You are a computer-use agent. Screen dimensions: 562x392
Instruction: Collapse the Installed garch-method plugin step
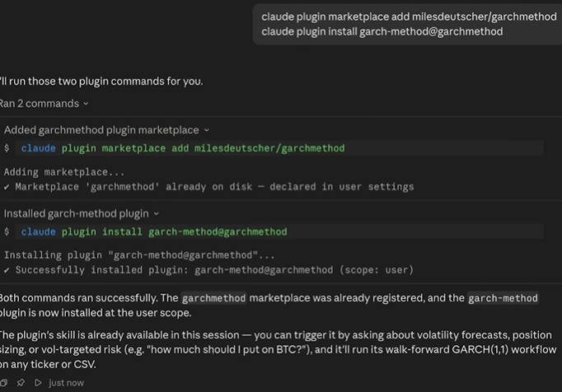coord(82,213)
